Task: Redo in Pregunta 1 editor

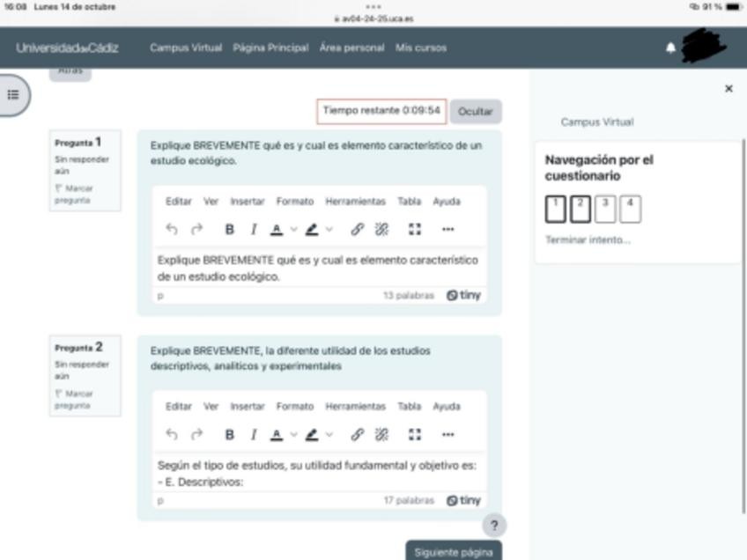Action: pyautogui.click(x=196, y=230)
